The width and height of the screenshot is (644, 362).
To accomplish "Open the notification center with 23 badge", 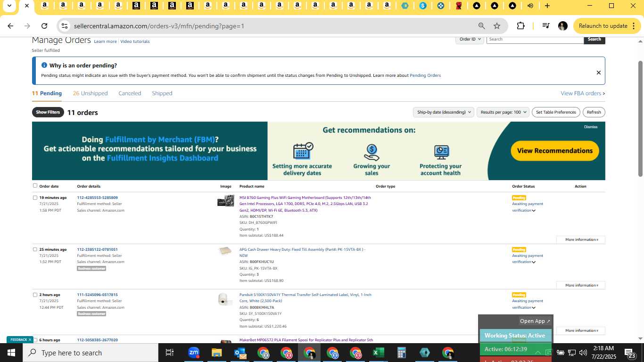I will click(x=630, y=353).
